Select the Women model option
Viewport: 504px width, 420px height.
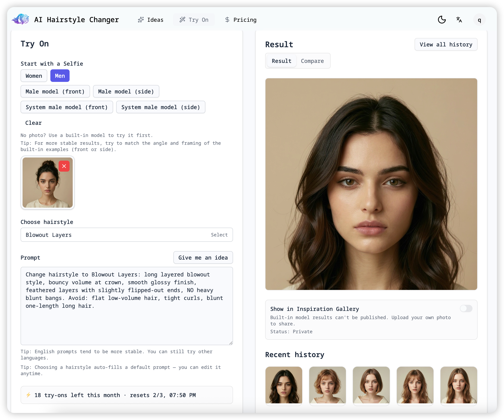coord(34,76)
